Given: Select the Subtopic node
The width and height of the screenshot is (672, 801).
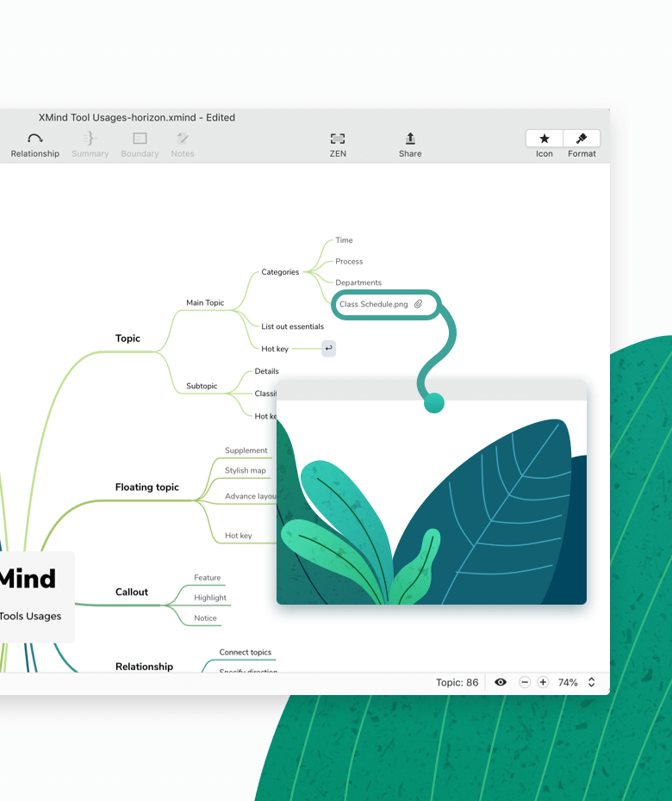Looking at the screenshot, I should (202, 386).
